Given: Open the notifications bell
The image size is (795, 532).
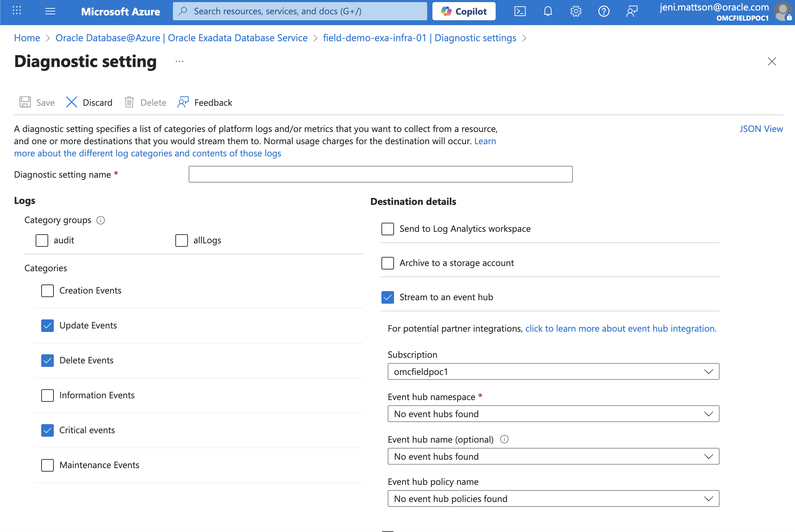Looking at the screenshot, I should click(548, 11).
